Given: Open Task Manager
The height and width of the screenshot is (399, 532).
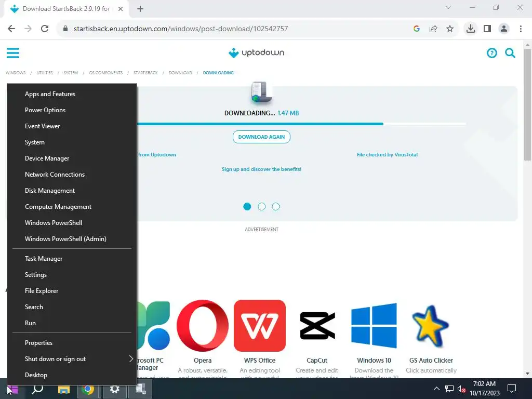Looking at the screenshot, I should 72,259.
